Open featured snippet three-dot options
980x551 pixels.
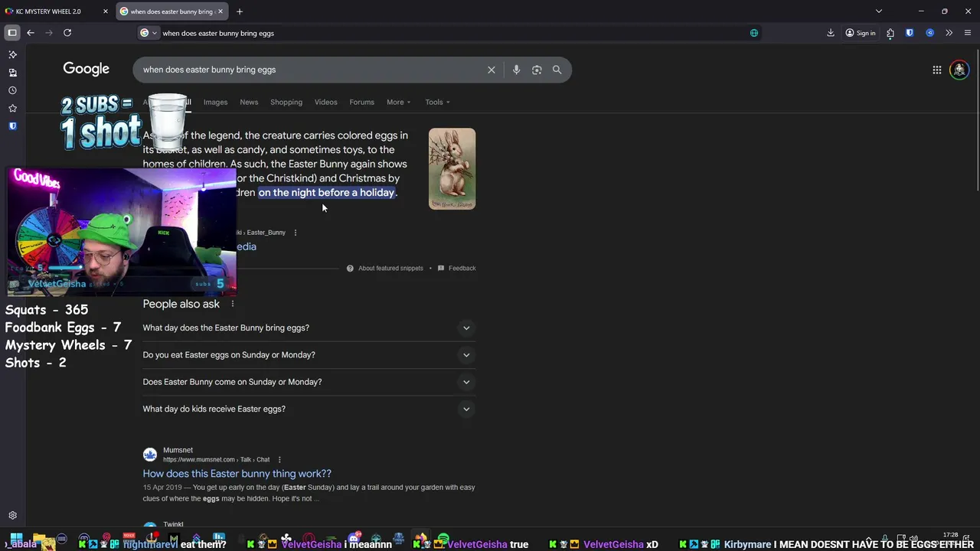coord(296,233)
